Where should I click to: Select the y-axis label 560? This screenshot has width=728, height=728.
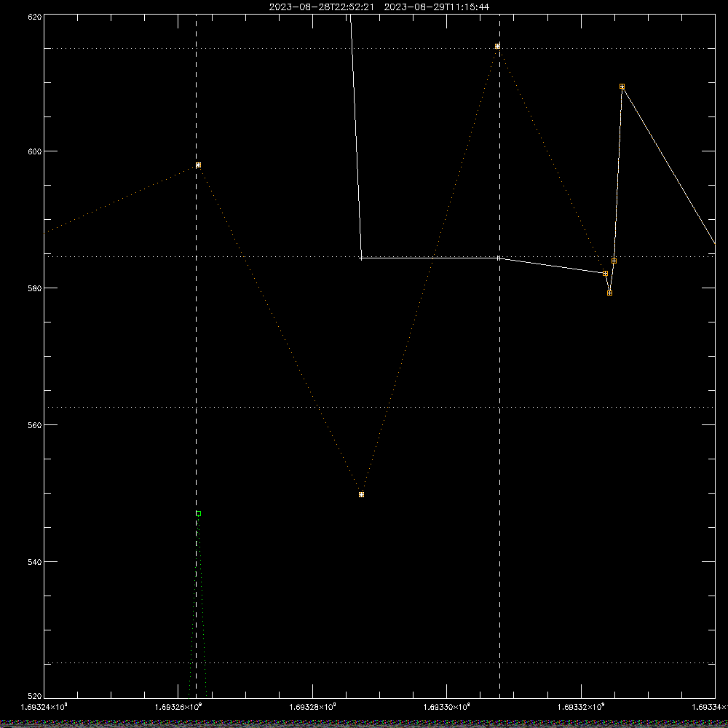coord(35,425)
